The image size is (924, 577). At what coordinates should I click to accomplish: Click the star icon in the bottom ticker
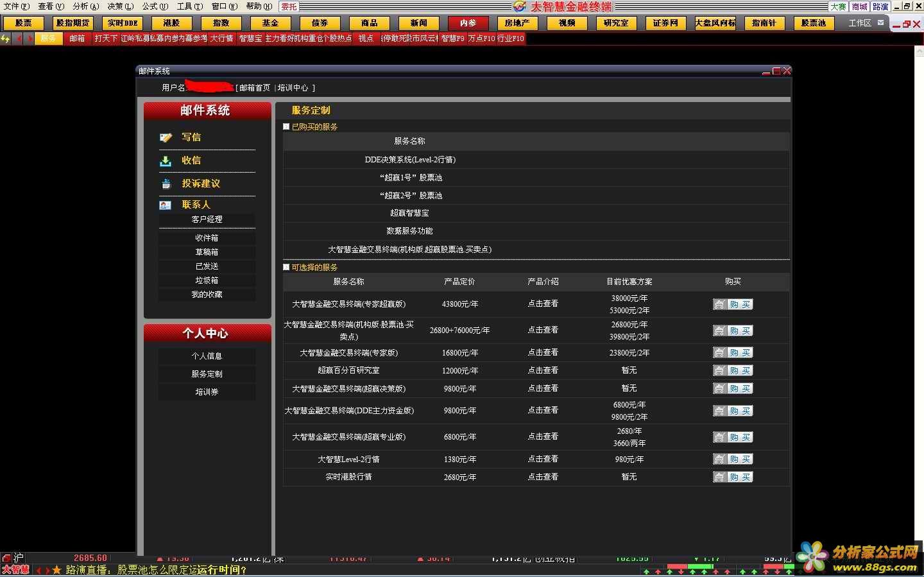[56, 570]
